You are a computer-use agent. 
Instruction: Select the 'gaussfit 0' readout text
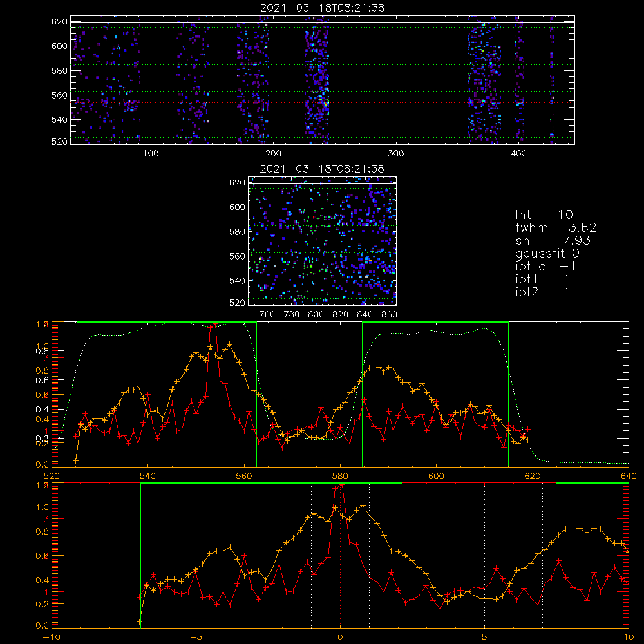547,253
